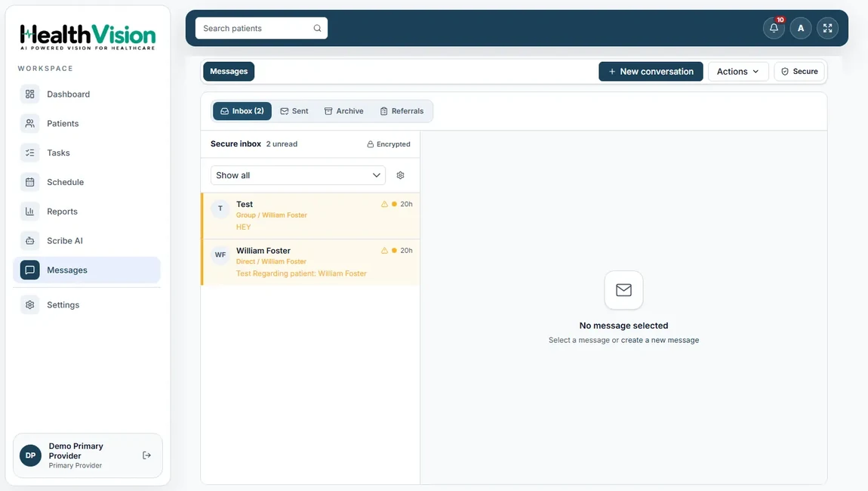Screen dimensions: 868x491
Task: Click 'Group / William Foster' subtitle
Action: coord(271,215)
